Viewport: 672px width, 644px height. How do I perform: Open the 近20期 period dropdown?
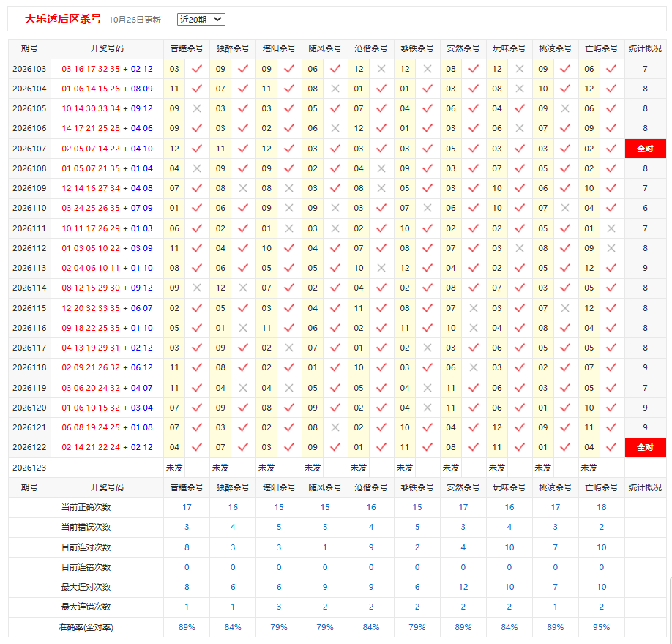pyautogui.click(x=201, y=19)
